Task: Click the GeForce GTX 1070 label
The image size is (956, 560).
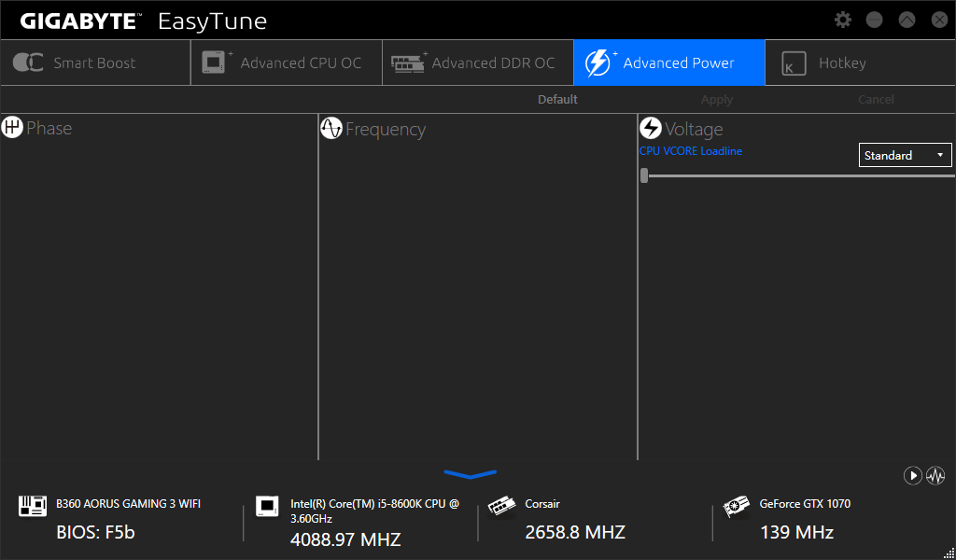Action: (x=805, y=504)
